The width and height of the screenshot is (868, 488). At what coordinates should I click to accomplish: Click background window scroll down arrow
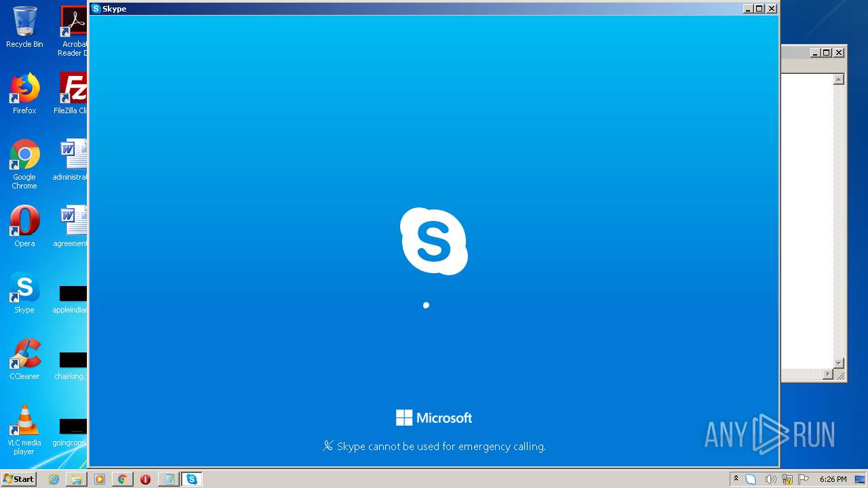839,363
